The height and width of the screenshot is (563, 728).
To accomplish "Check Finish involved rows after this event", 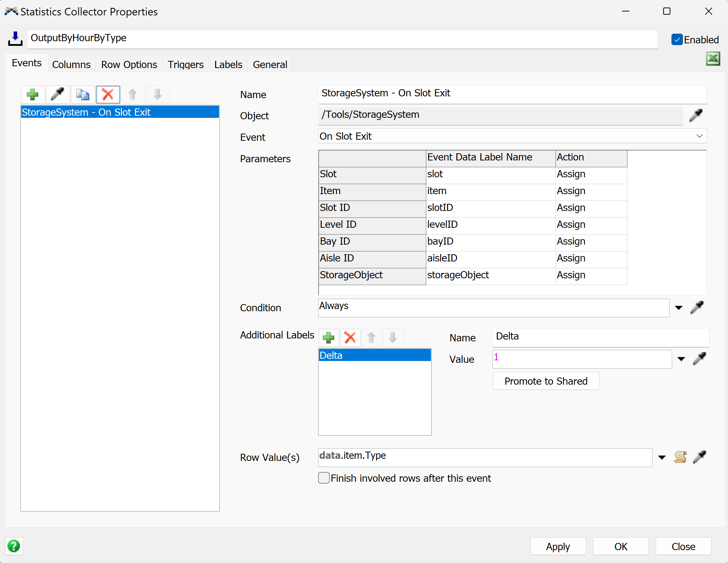I will pos(324,478).
